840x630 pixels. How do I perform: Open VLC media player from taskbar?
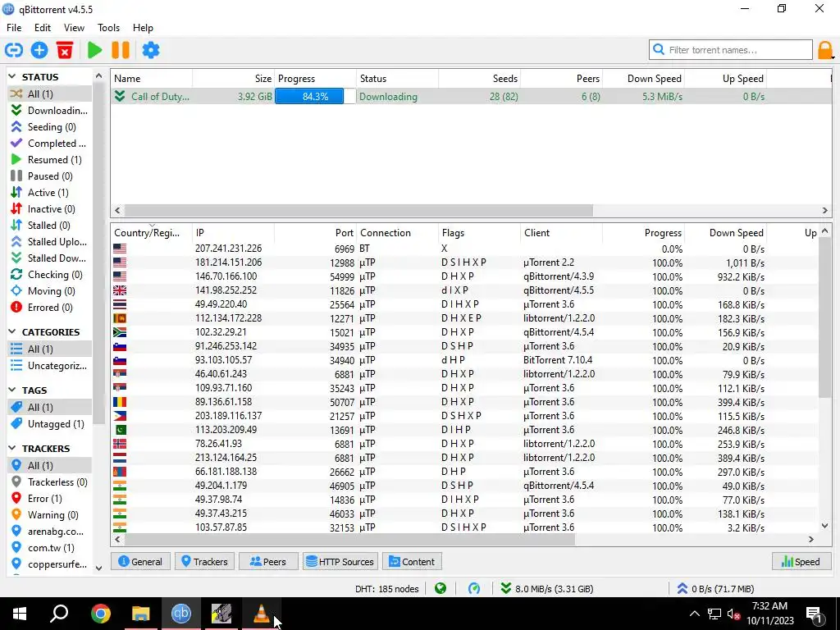pos(261,614)
